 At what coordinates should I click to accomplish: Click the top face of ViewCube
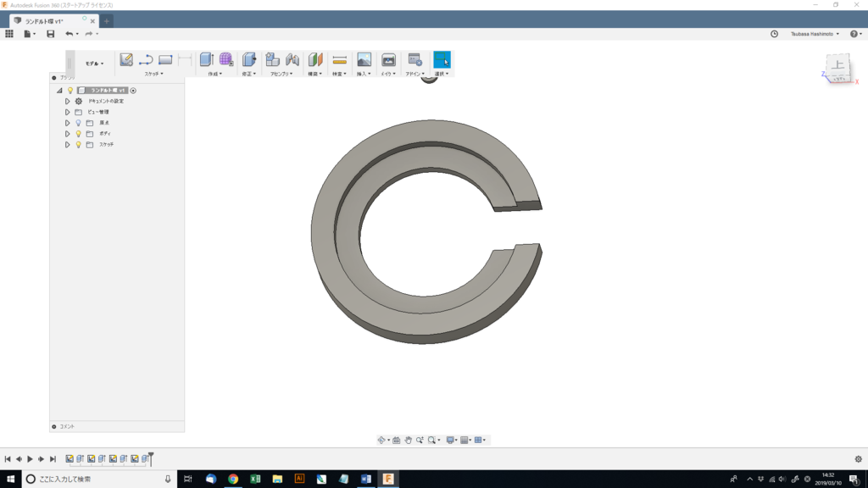(838, 65)
